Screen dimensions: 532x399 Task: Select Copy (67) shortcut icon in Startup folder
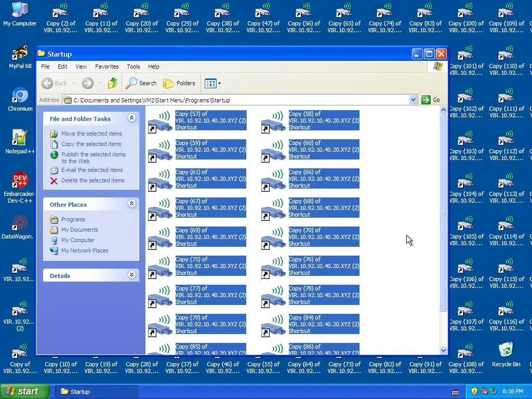coord(160,209)
